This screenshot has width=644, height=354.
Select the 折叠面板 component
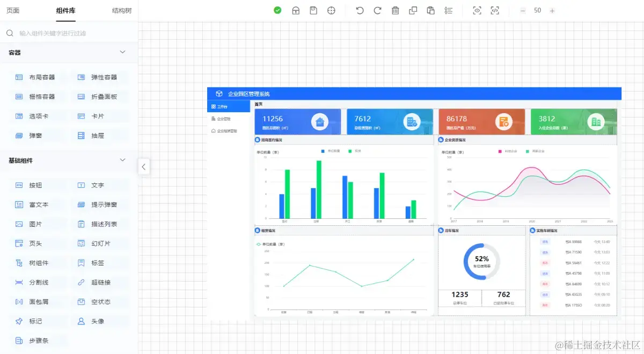[100, 97]
